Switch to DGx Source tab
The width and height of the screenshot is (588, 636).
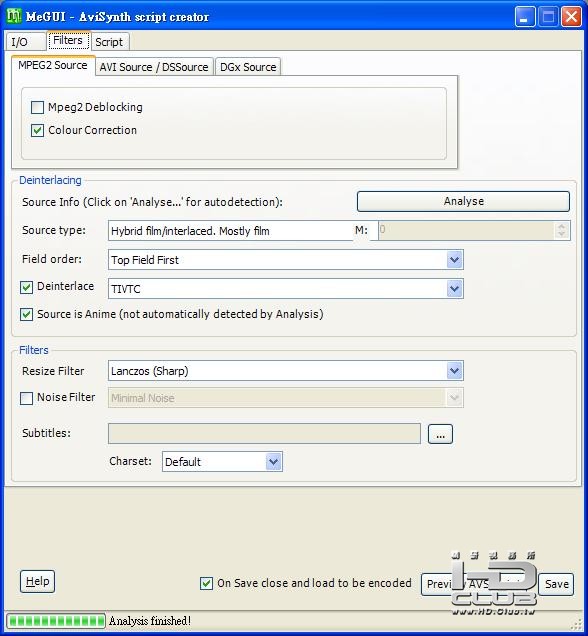[248, 67]
